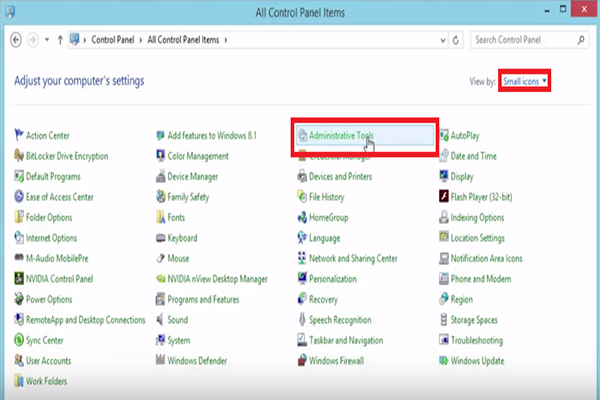Click the BitLocker Drive Encryption icon
This screenshot has width=600, height=400.
19,156
